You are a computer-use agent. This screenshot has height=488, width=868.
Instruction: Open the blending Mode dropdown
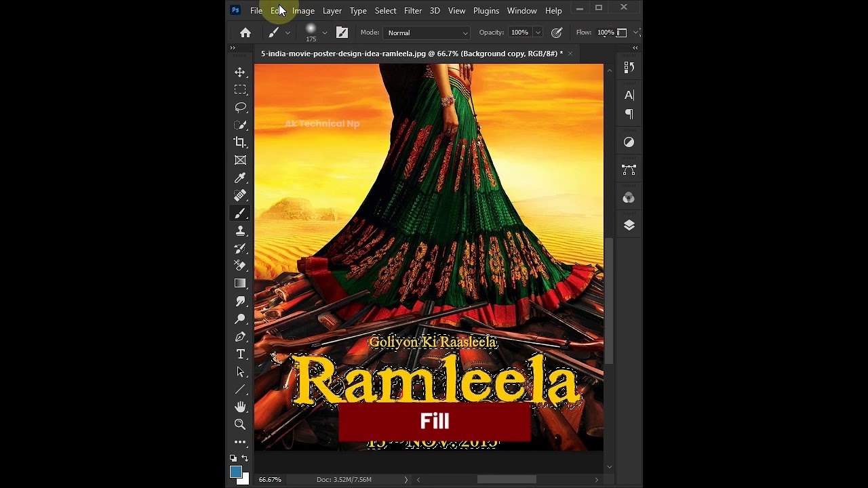click(x=427, y=33)
